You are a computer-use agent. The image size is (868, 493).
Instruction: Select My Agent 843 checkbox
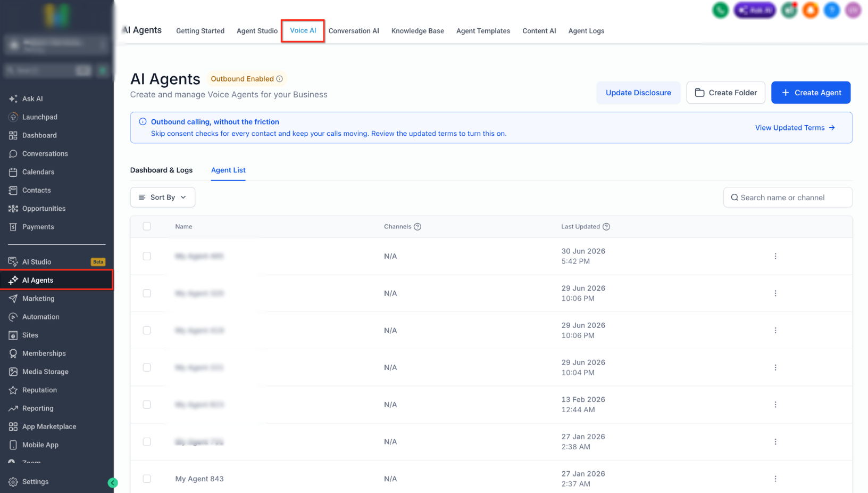click(x=147, y=479)
